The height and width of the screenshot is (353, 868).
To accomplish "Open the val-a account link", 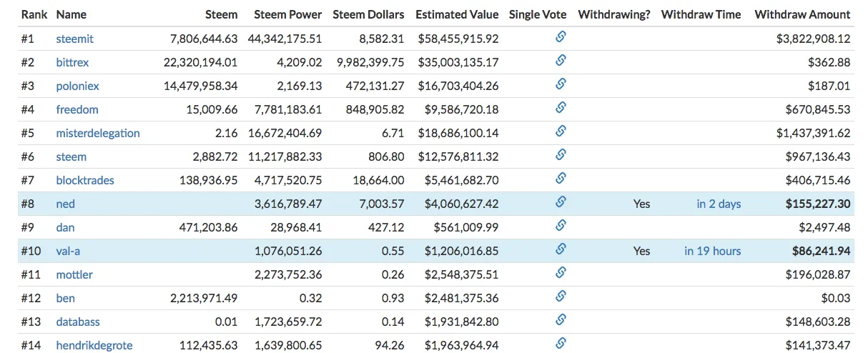I will click(x=68, y=251).
